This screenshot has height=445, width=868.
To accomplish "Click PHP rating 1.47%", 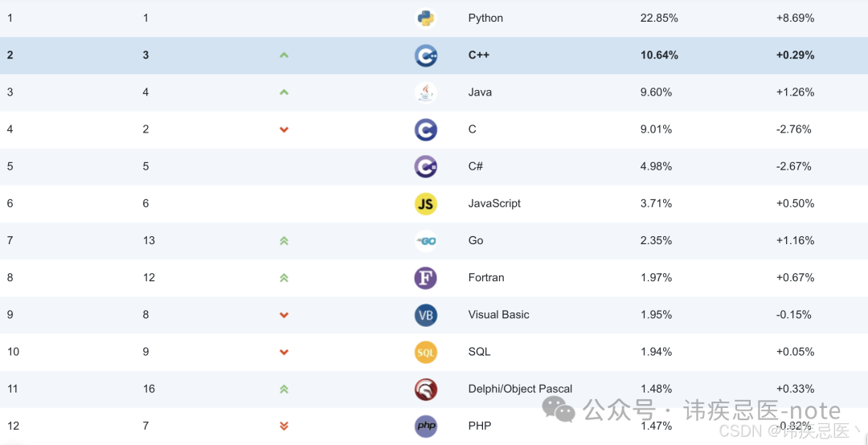I will point(656,427).
